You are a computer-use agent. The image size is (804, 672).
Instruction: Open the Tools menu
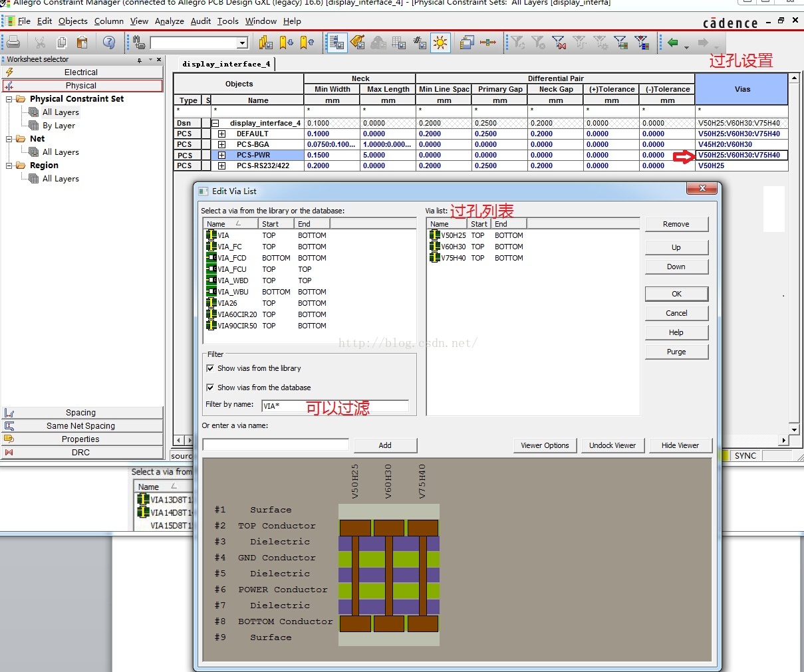(227, 21)
